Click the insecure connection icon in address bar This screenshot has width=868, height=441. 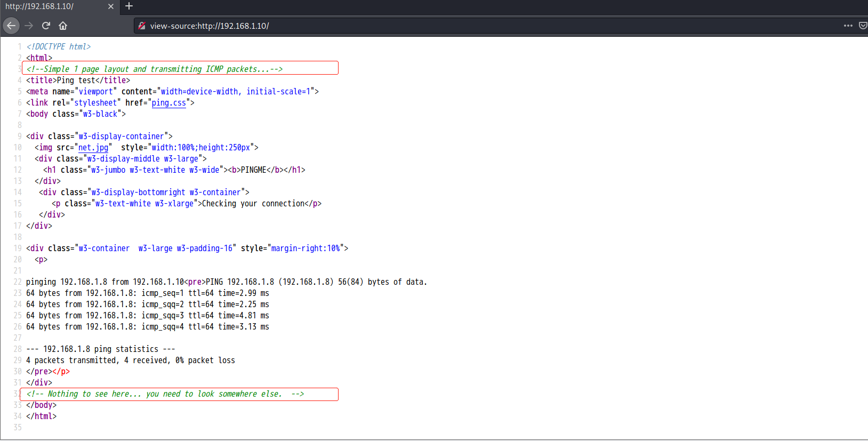tap(142, 26)
